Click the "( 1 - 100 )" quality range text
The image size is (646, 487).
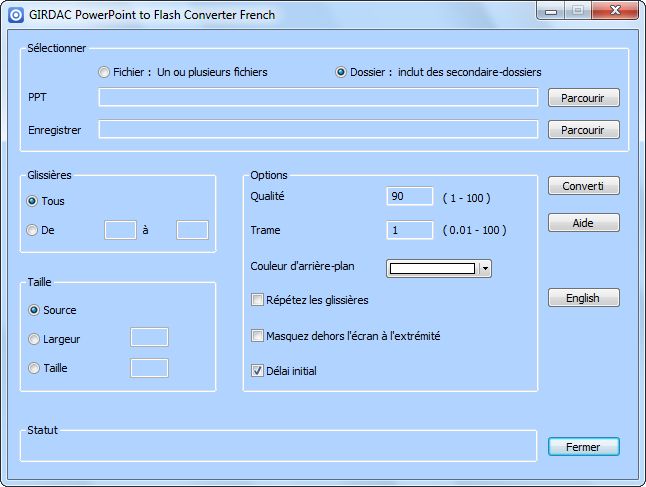[466, 198]
